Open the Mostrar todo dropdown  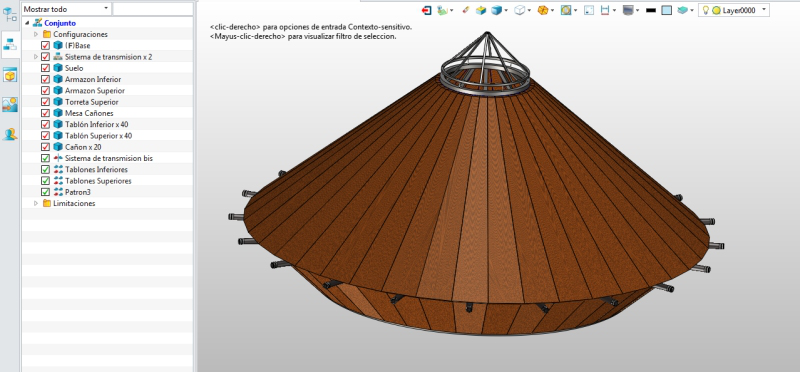[66, 9]
